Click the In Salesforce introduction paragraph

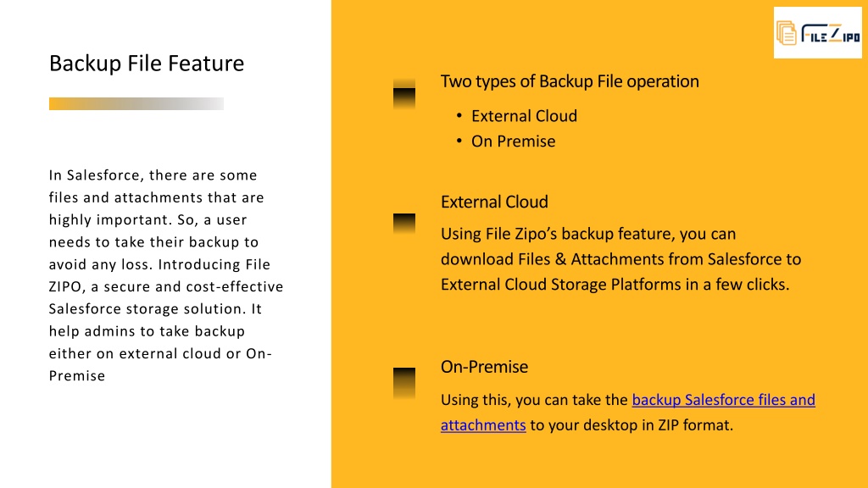166,275
